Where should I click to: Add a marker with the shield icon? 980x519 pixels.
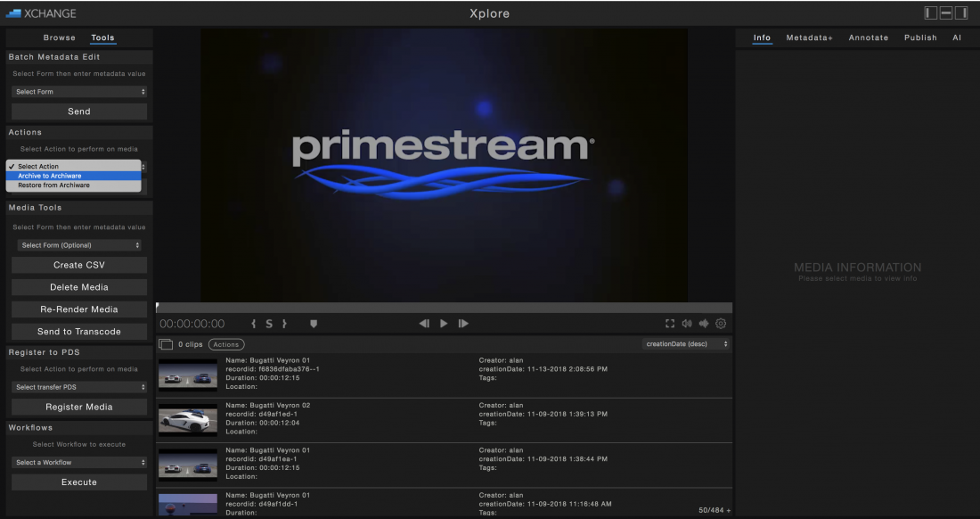pyautogui.click(x=314, y=324)
